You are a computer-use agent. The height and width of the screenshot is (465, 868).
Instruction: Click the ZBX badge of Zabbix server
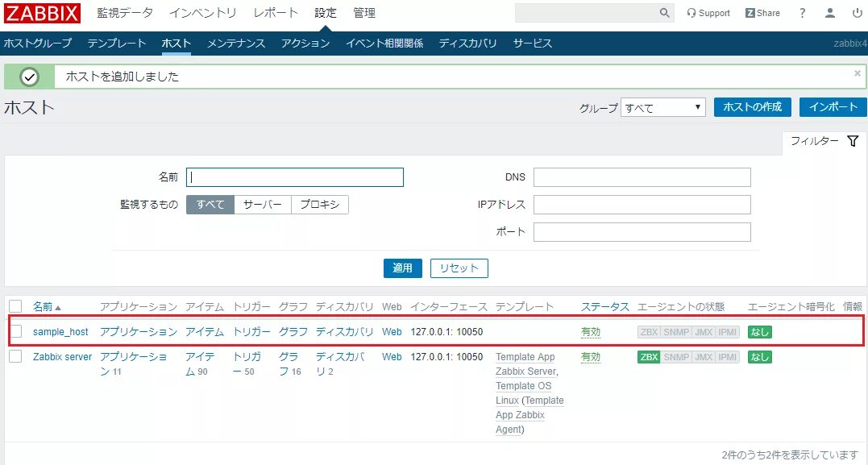click(x=649, y=357)
